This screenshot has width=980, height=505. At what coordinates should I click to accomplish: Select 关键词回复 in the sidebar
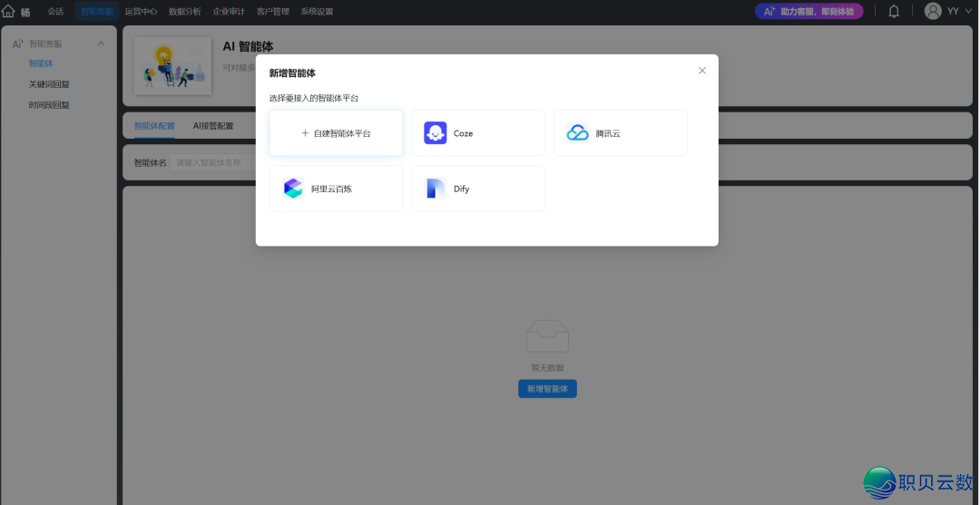point(49,84)
